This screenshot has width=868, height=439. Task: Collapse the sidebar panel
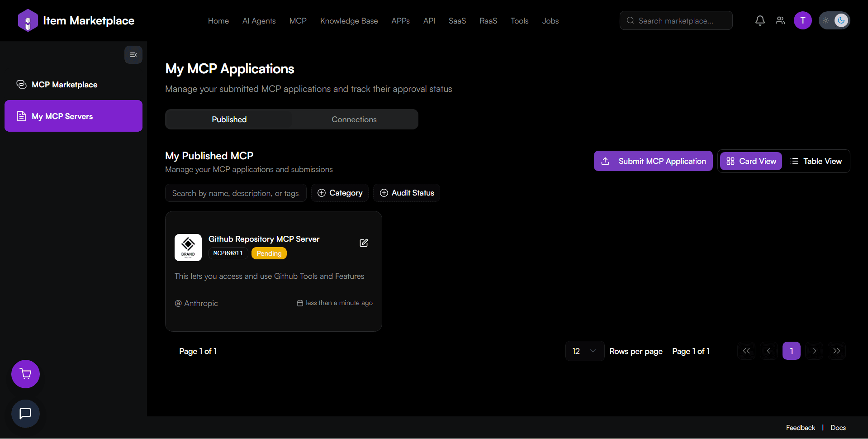tap(133, 55)
